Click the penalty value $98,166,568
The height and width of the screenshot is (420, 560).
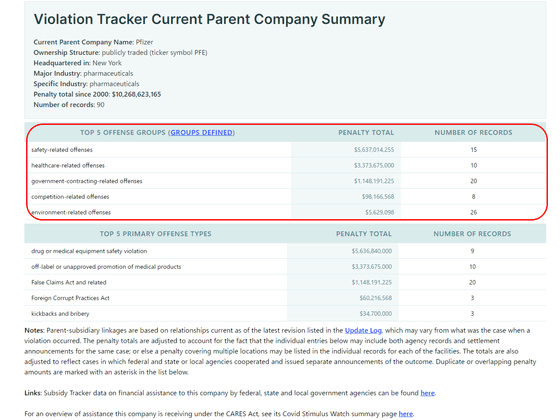(378, 197)
